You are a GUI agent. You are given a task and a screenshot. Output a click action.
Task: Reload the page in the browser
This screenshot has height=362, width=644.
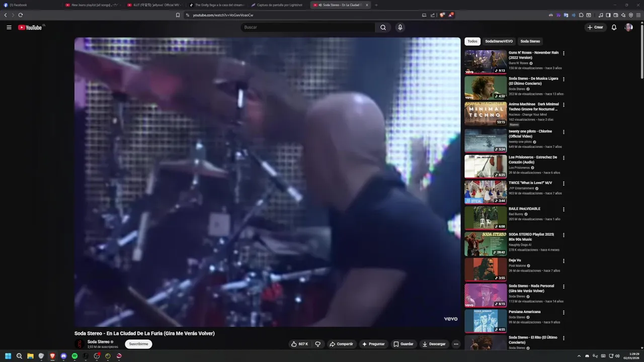(21, 15)
